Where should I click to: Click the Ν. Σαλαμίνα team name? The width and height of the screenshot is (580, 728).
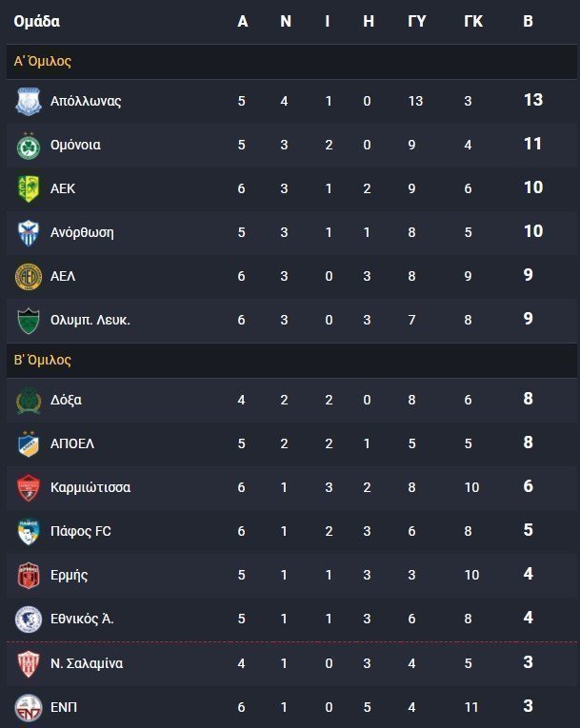[87, 663]
